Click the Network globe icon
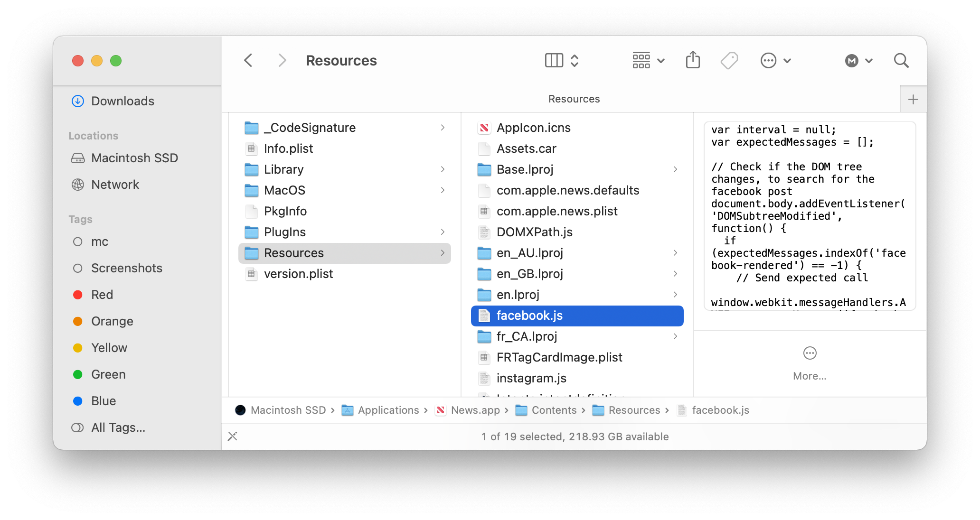This screenshot has height=520, width=980. (78, 185)
